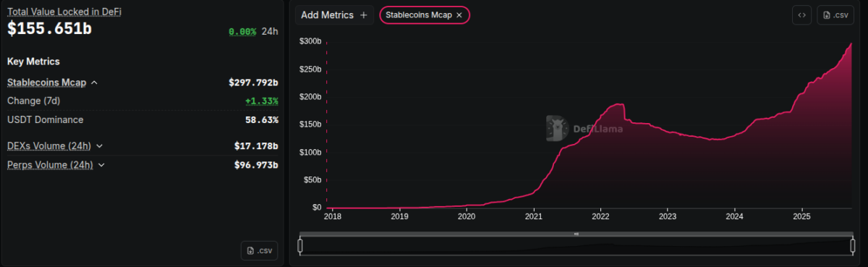Viewport: 868px width, 267px height.
Task: Collapse the Stablecoins Mcap section
Action: (x=94, y=83)
